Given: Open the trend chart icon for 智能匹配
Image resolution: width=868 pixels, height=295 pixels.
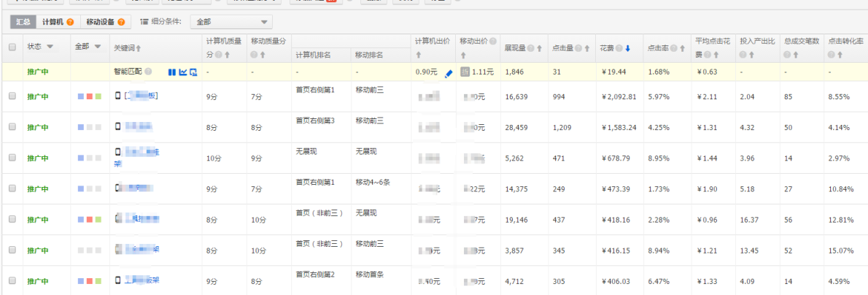Looking at the screenshot, I should (182, 72).
